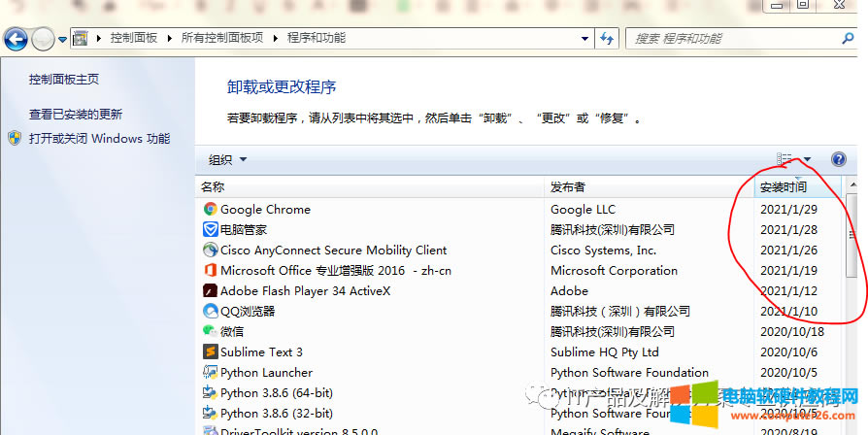Click install date 2021/1/29
The width and height of the screenshot is (868, 435).
[x=788, y=209]
